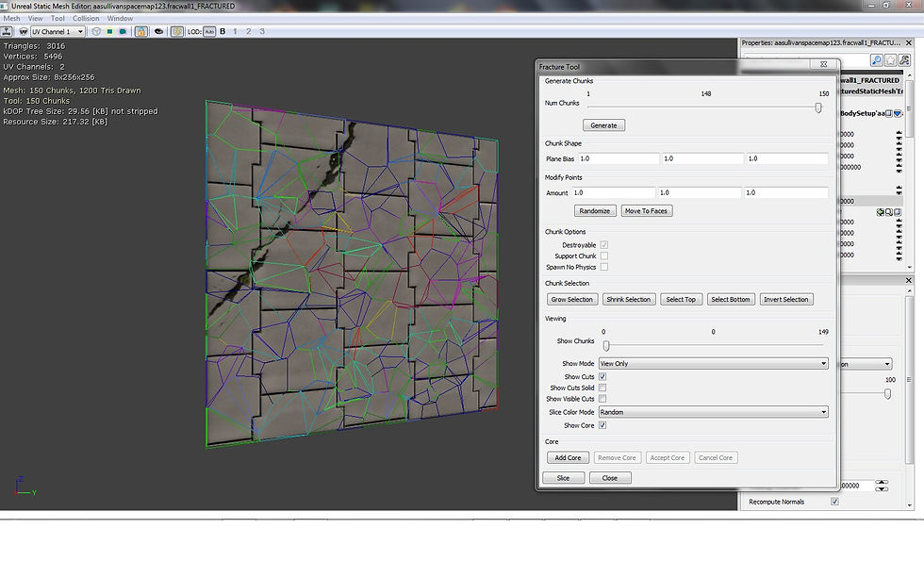
Task: Click Invert Selection
Action: 786,299
